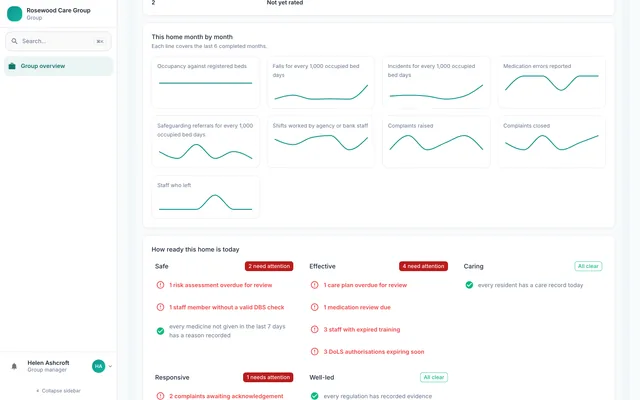Open notifications bell icon
Image resolution: width=640 pixels, height=400 pixels.
(x=14, y=366)
